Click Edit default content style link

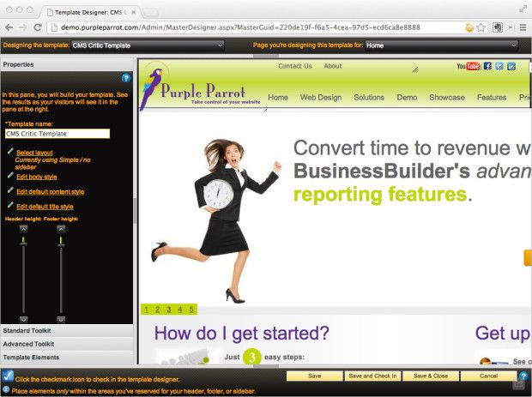[51, 191]
